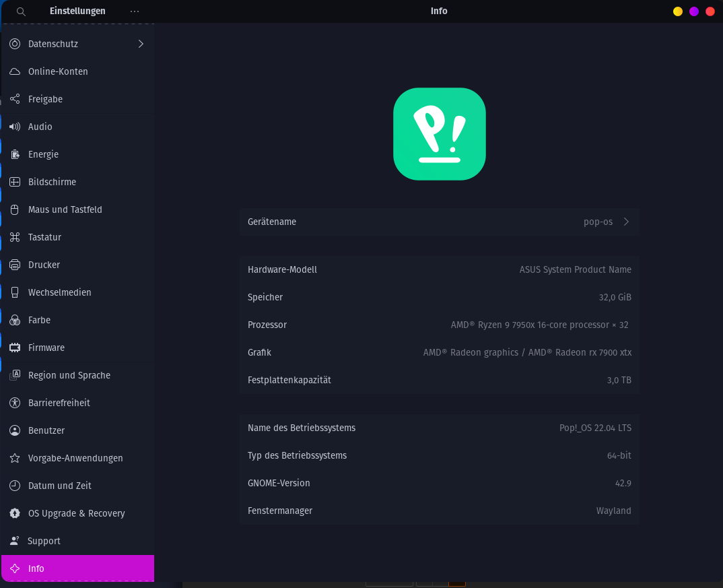Image resolution: width=723 pixels, height=588 pixels.
Task: Click the 3,0 TB capacity value
Action: [619, 381]
